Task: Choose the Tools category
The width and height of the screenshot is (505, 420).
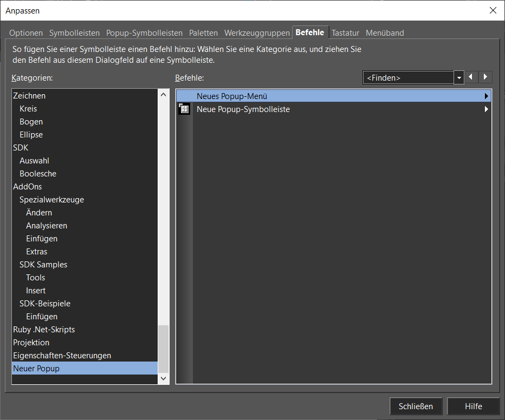Action: (85, 278)
